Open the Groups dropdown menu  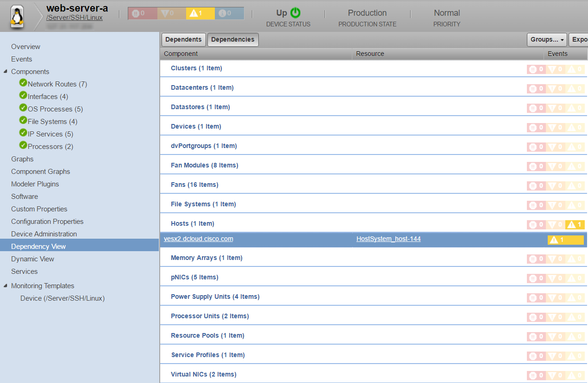point(547,40)
